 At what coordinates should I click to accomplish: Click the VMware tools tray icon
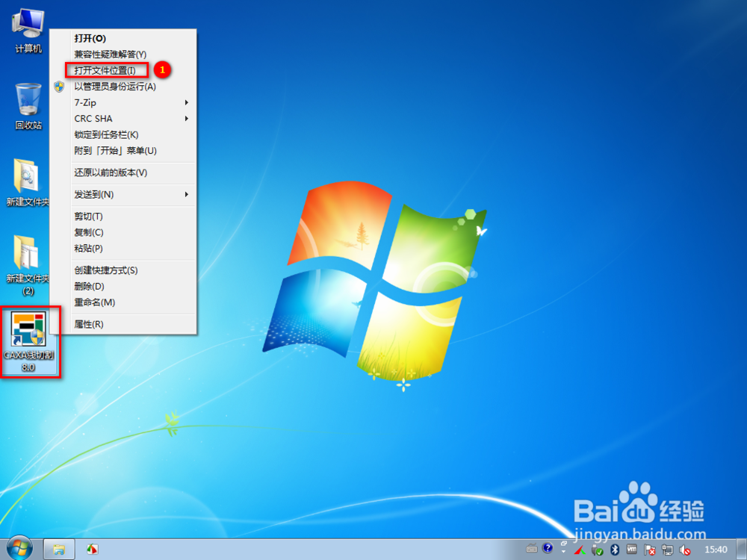click(632, 550)
